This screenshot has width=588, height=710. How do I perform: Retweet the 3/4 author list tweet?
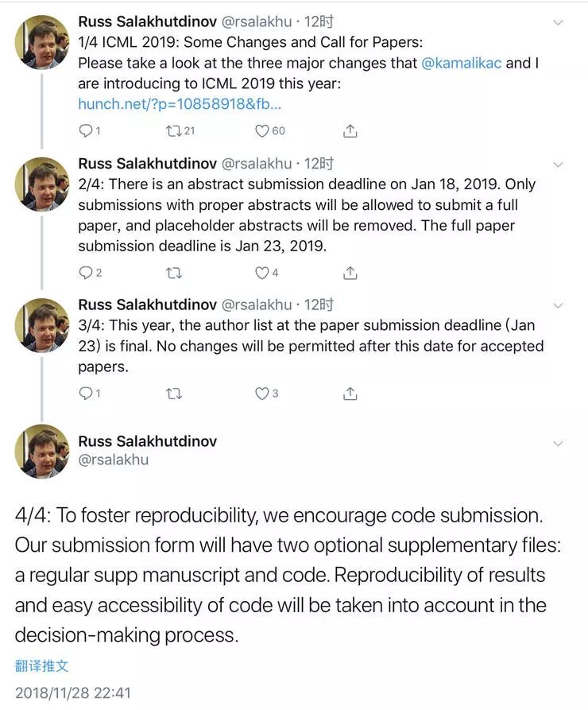coord(174,394)
